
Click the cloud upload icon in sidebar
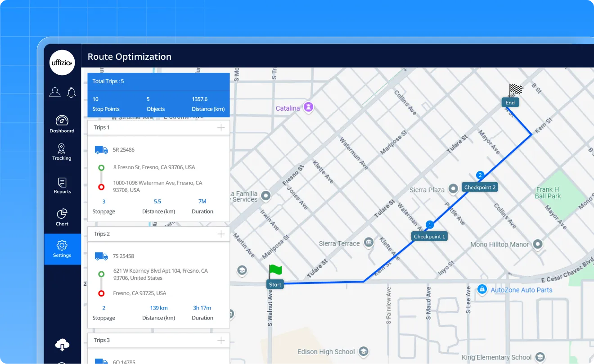(x=62, y=344)
